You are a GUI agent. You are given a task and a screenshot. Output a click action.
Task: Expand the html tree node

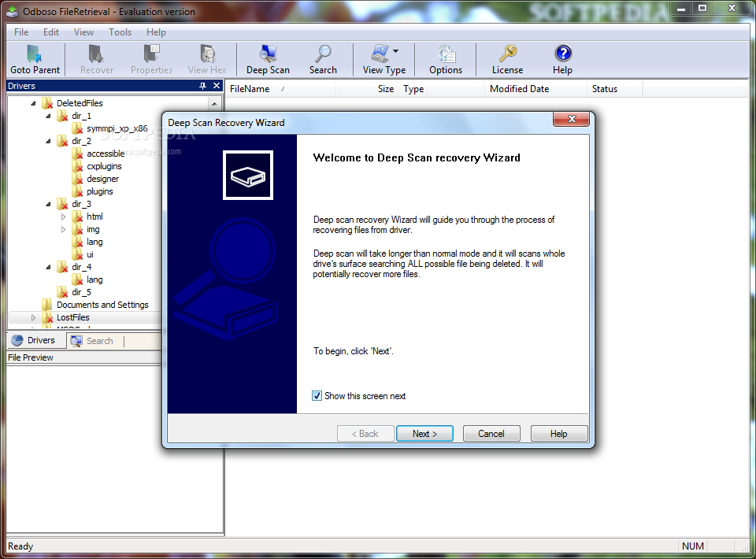[x=63, y=217]
